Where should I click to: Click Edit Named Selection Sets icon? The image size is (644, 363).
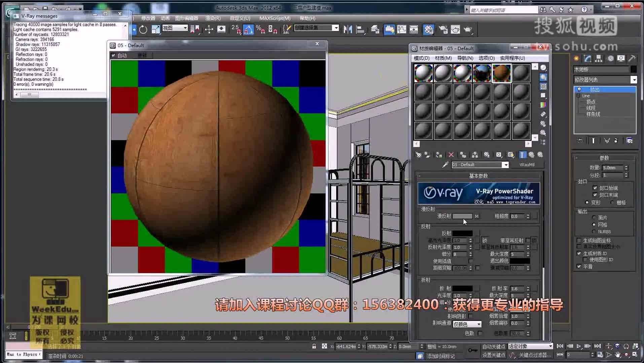[x=286, y=30]
